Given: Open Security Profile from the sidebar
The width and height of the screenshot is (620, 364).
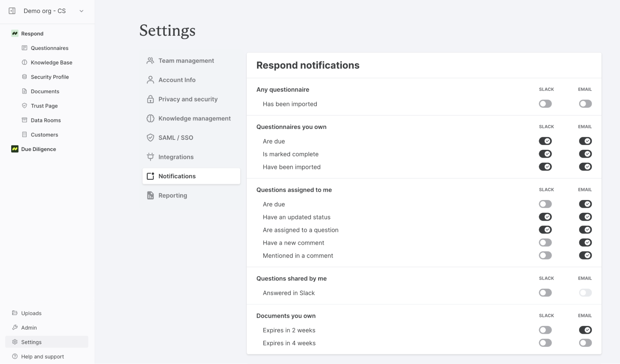Looking at the screenshot, I should (x=50, y=77).
